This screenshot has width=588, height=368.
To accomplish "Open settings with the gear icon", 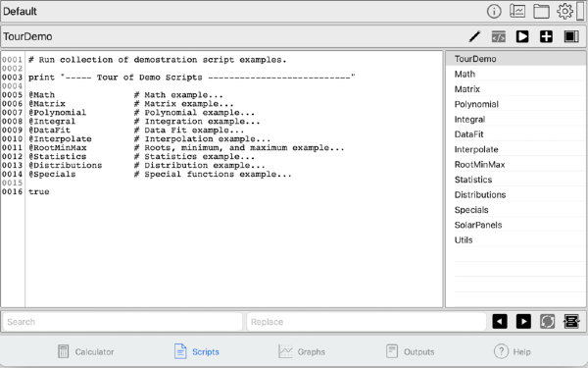I will [564, 11].
